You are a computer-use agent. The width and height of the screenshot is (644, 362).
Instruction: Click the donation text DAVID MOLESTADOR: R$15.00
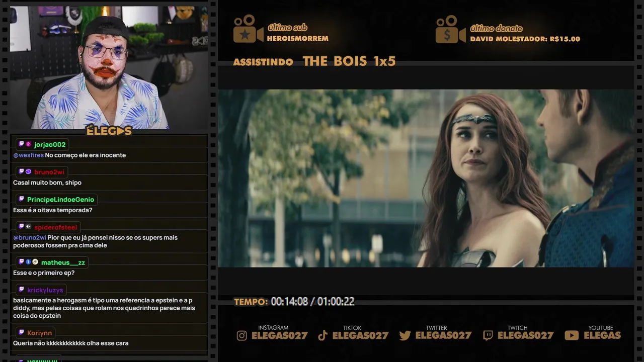click(x=525, y=39)
